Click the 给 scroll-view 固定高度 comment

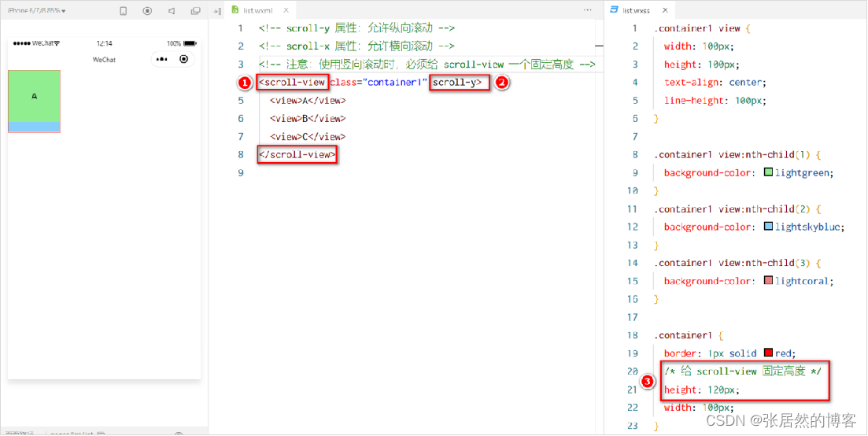742,371
